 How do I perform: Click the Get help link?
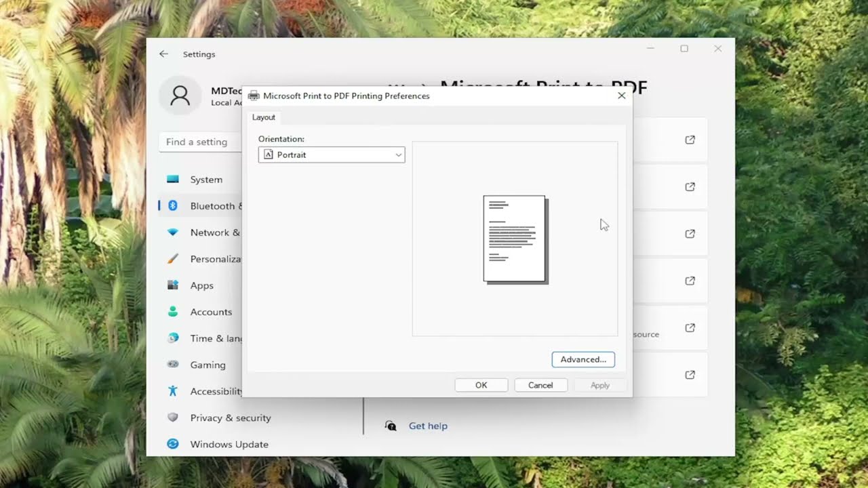click(x=428, y=426)
